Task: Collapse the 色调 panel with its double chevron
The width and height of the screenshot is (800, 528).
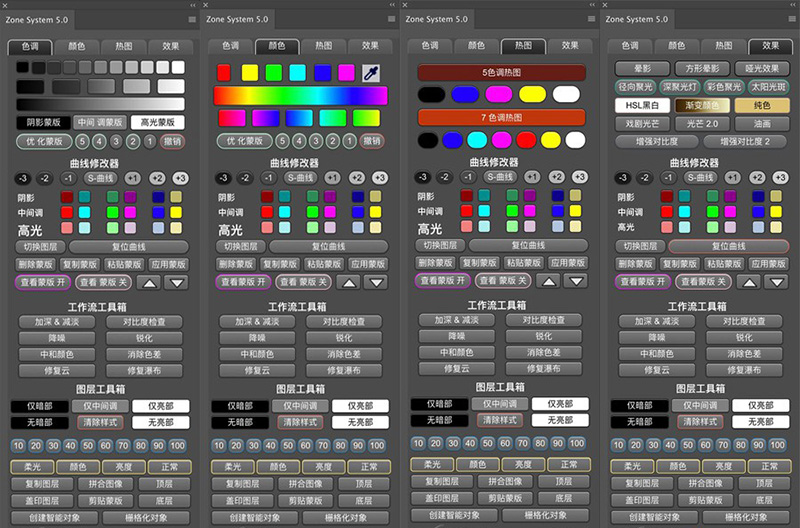Action: pos(193,5)
